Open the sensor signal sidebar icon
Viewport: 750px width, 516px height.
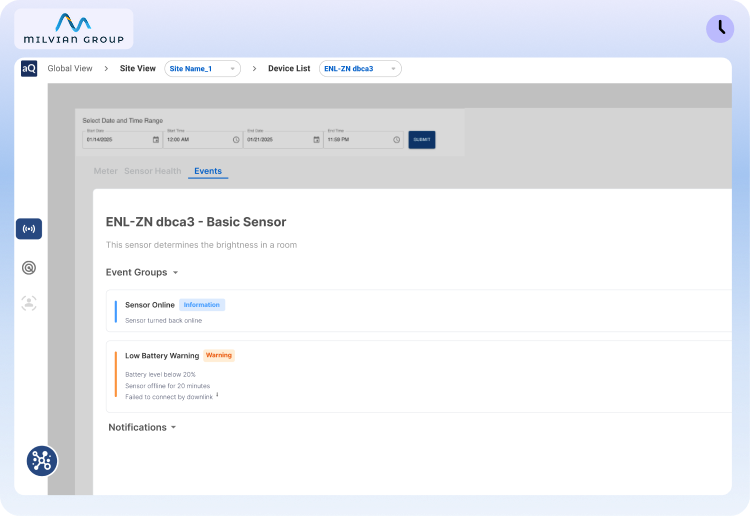(x=29, y=229)
